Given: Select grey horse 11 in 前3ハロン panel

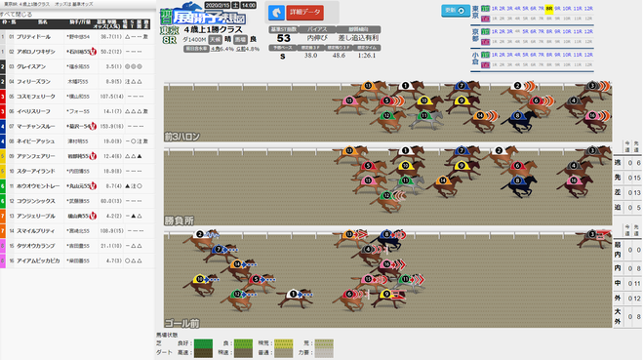Looking at the screenshot, I should coord(425,119).
